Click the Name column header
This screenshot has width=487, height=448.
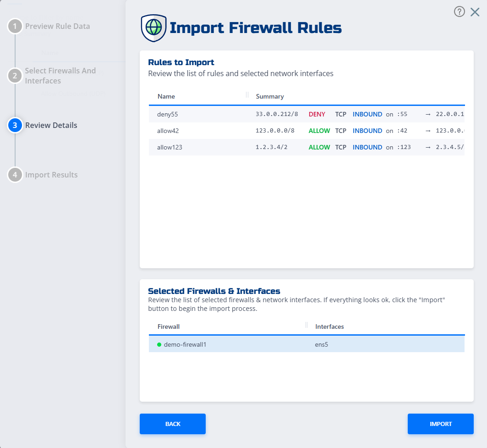pos(166,96)
